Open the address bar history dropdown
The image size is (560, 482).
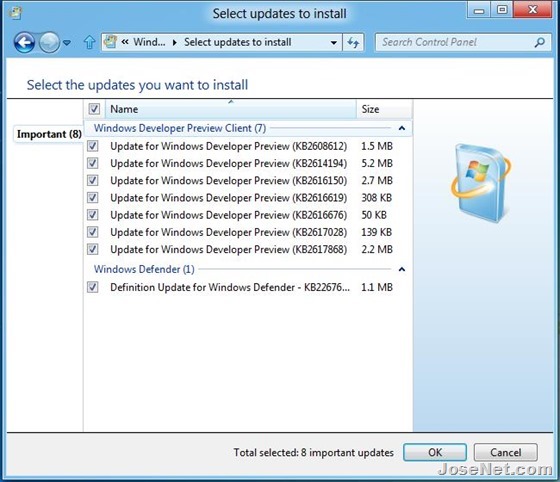[334, 43]
